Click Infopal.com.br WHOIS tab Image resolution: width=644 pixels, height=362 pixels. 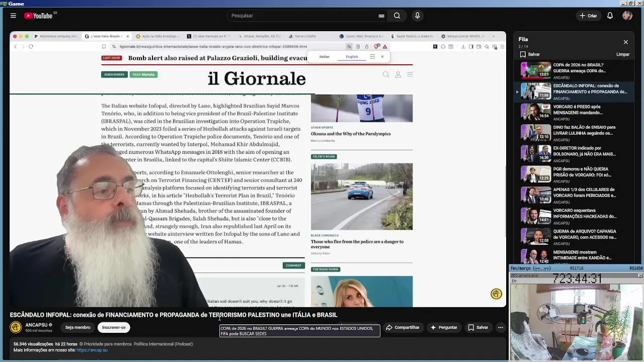pos(462,36)
